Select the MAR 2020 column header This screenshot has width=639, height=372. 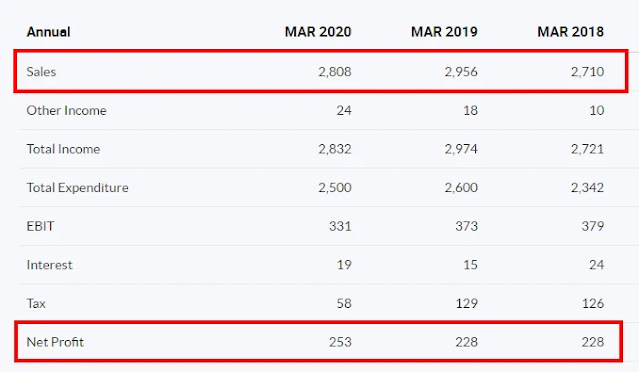pyautogui.click(x=318, y=32)
